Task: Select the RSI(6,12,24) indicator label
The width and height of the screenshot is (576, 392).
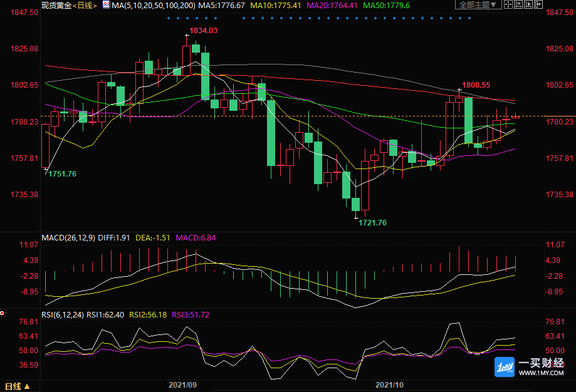Action: (x=63, y=315)
